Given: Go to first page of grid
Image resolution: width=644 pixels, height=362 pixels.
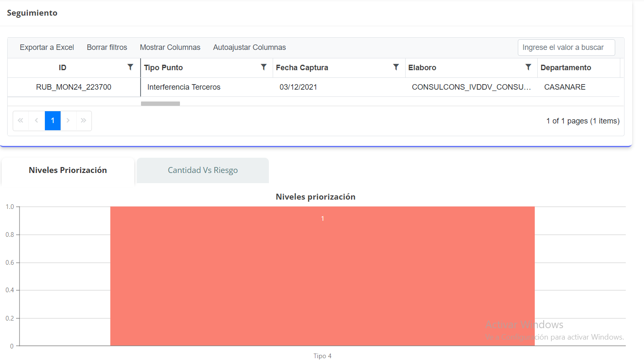Looking at the screenshot, I should click(x=21, y=121).
